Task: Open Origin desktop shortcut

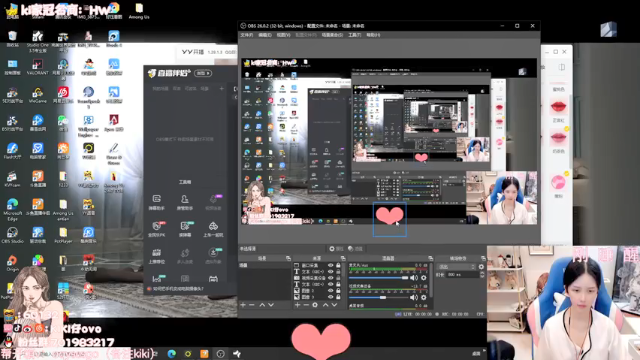Action: (x=12, y=263)
